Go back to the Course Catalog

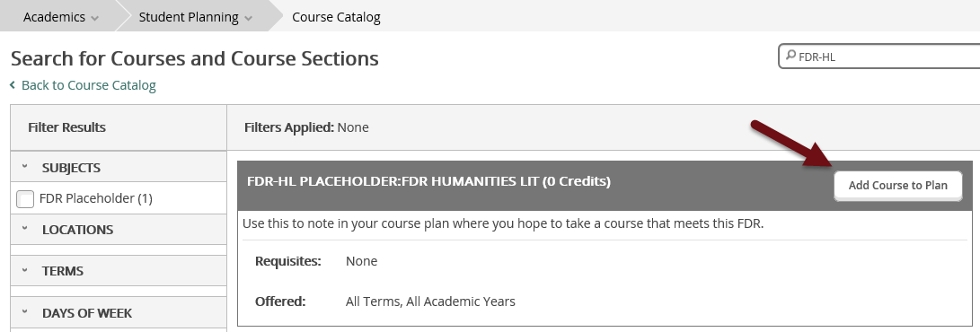coord(89,85)
